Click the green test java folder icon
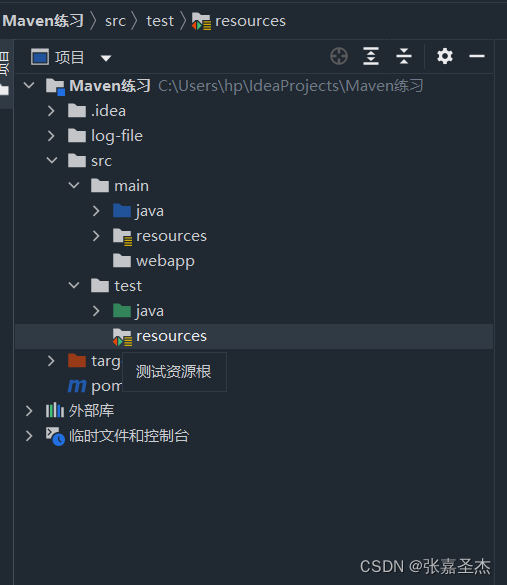Screen dimensions: 507x585 pos(122,311)
